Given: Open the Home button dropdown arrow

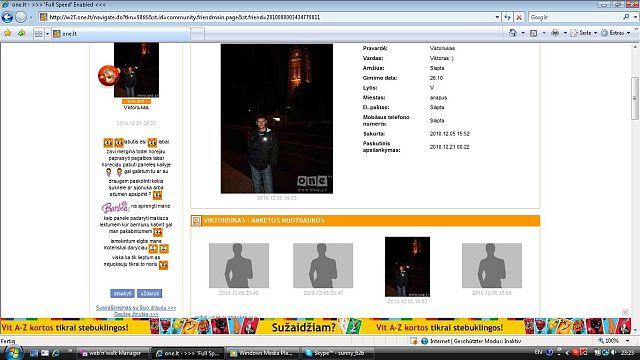Looking at the screenshot, I should coord(523,33).
